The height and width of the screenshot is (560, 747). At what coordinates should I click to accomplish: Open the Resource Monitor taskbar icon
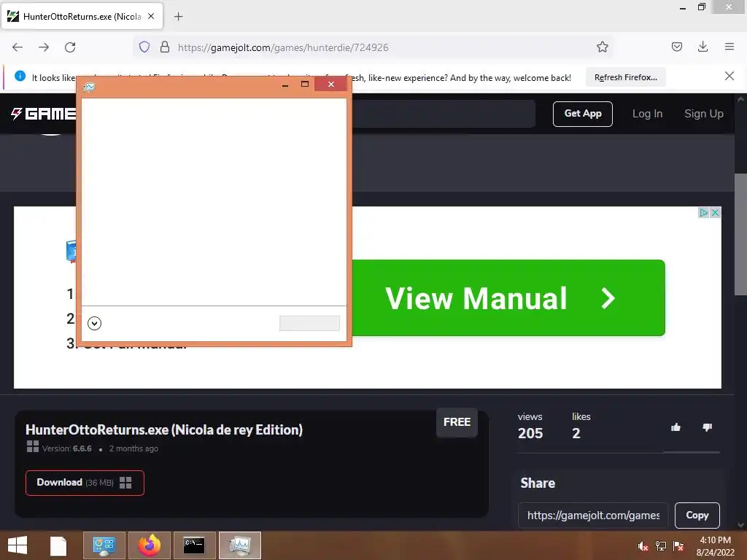click(239, 545)
